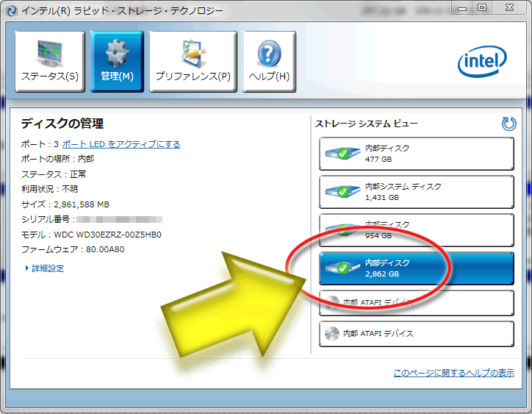Click the firmware value 80.00A80
The height and width of the screenshot is (414, 532).
tap(105, 249)
